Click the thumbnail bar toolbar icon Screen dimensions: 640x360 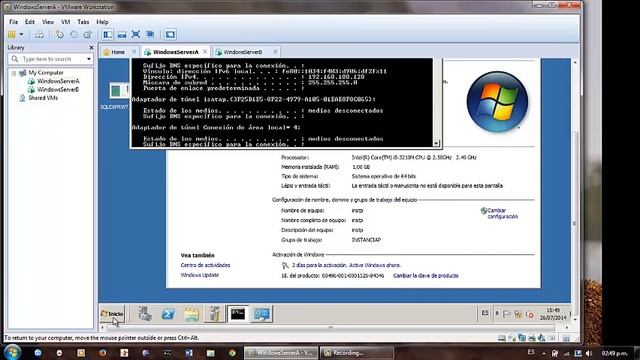[122, 35]
